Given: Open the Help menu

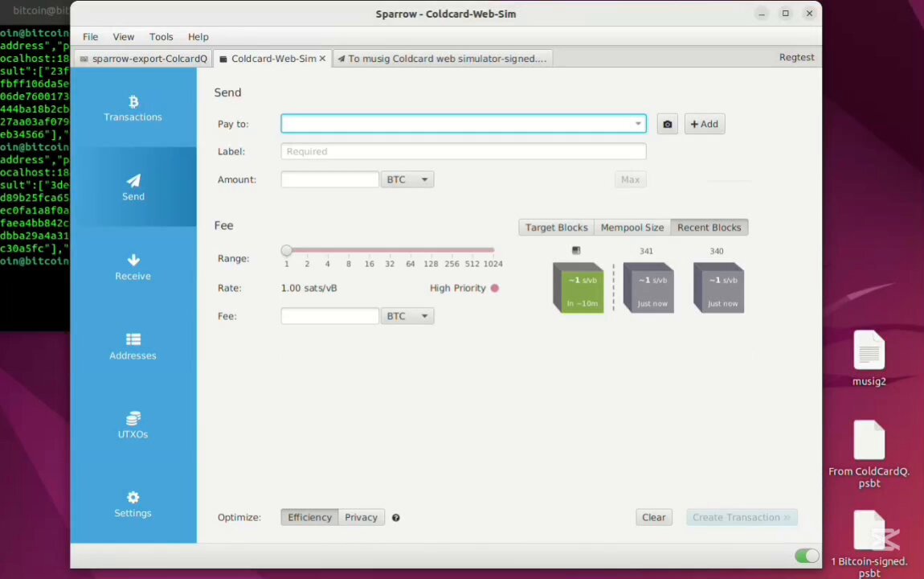Looking at the screenshot, I should click(x=198, y=36).
